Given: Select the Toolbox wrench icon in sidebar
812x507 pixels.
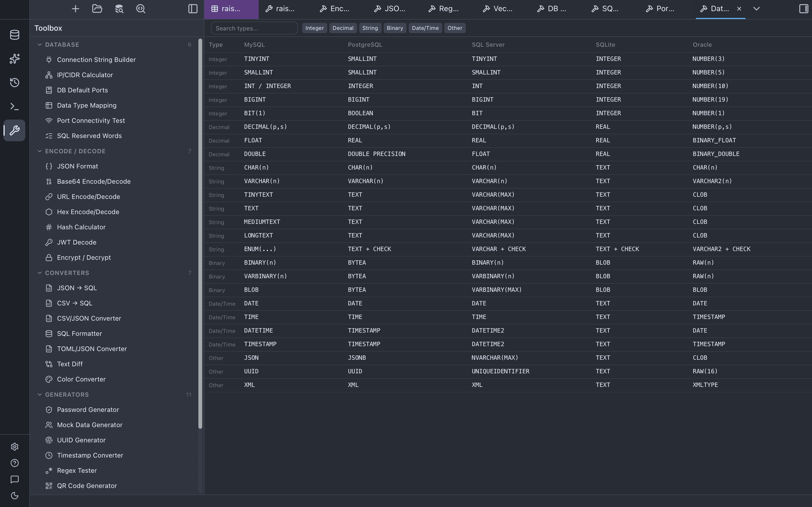Looking at the screenshot, I should point(14,130).
